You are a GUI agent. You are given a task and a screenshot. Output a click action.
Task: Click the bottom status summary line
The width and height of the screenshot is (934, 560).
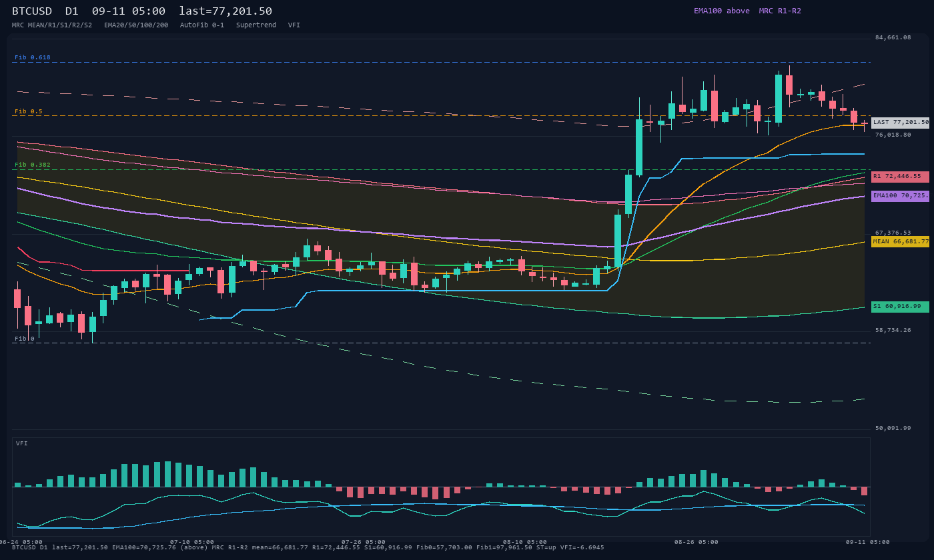(308, 548)
